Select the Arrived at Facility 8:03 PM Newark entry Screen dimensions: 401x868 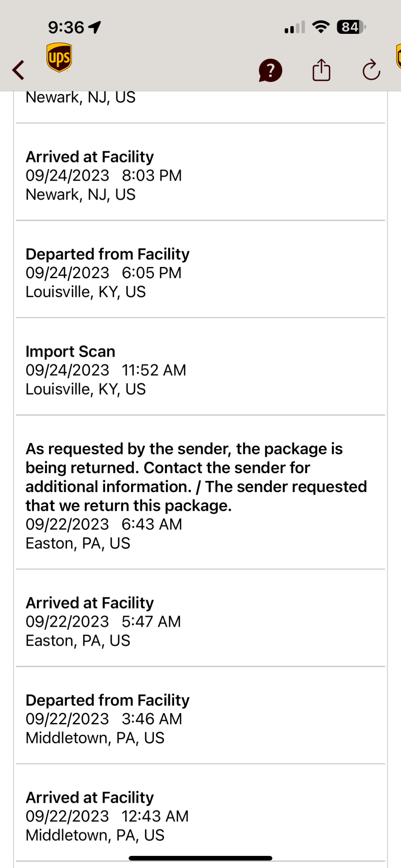[x=201, y=172]
